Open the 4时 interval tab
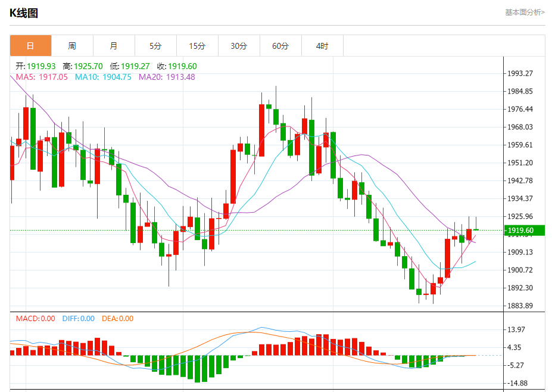The height and width of the screenshot is (392, 552). point(322,46)
